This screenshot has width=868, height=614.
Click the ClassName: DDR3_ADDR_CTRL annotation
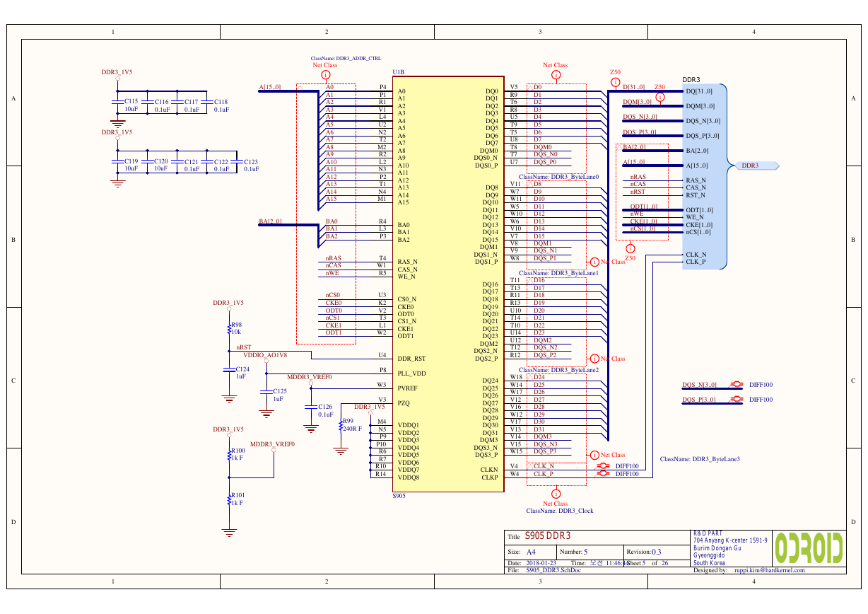click(346, 58)
